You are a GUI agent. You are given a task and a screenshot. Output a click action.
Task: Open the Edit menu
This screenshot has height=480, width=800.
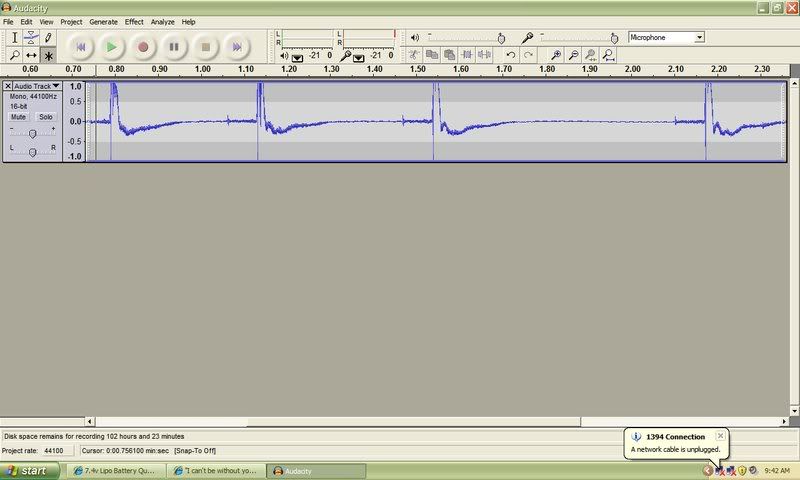[27, 22]
